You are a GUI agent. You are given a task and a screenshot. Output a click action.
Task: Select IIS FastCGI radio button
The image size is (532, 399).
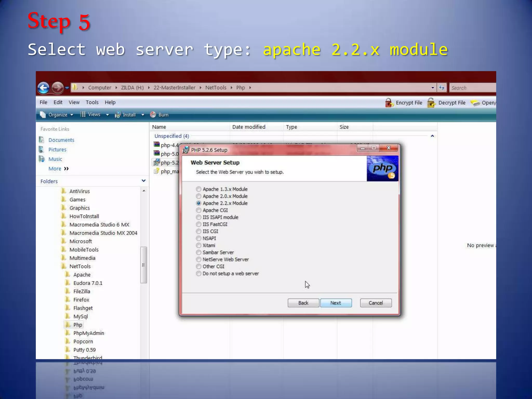pos(198,224)
